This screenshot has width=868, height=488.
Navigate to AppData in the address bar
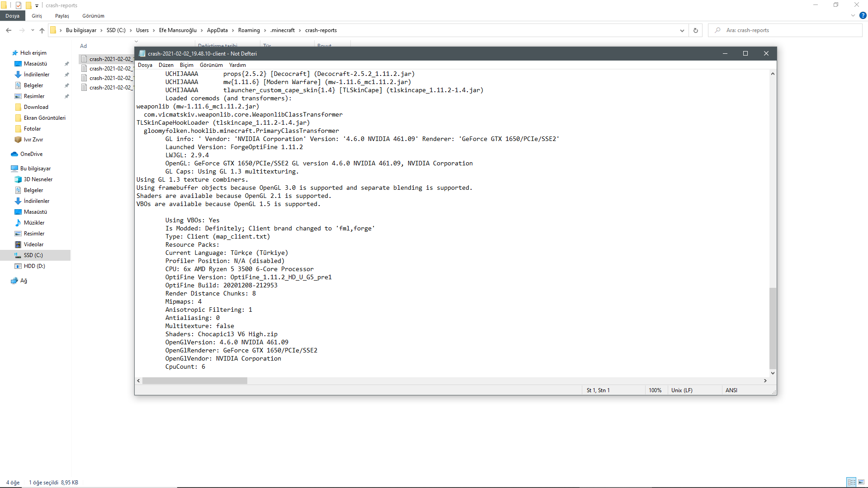(217, 30)
